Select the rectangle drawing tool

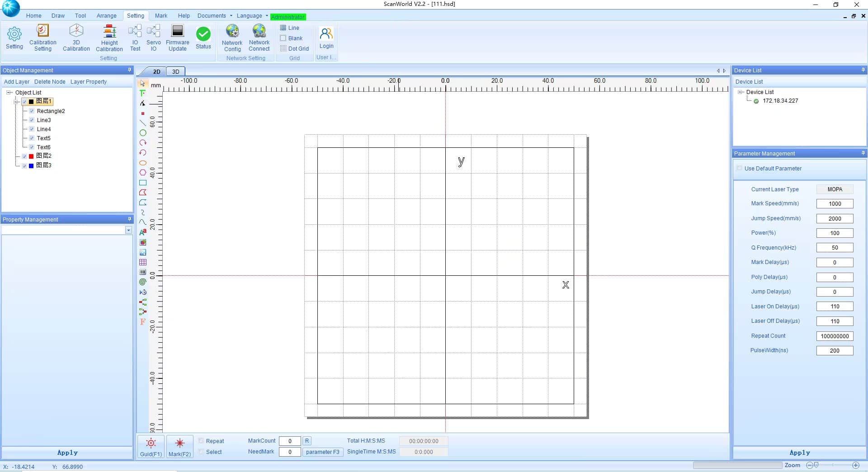143,183
